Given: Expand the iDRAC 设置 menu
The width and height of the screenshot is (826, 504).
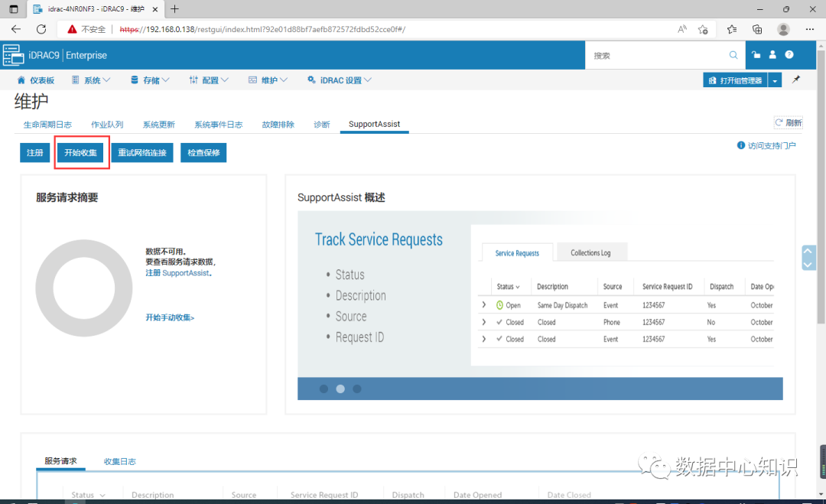Looking at the screenshot, I should click(340, 80).
